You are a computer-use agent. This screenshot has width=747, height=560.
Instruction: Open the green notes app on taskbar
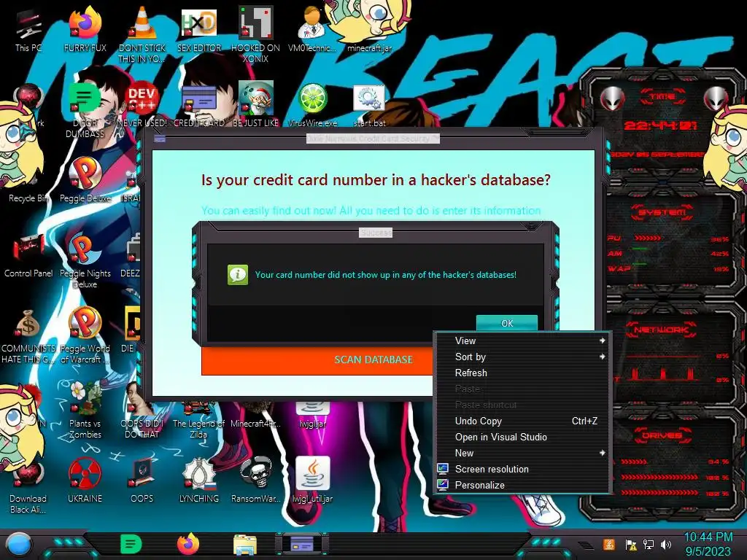pos(131,545)
